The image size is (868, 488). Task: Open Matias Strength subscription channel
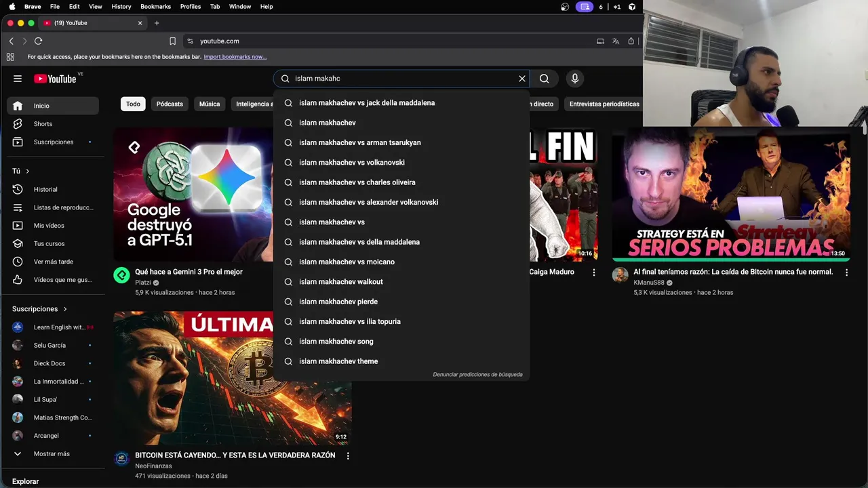click(53, 418)
